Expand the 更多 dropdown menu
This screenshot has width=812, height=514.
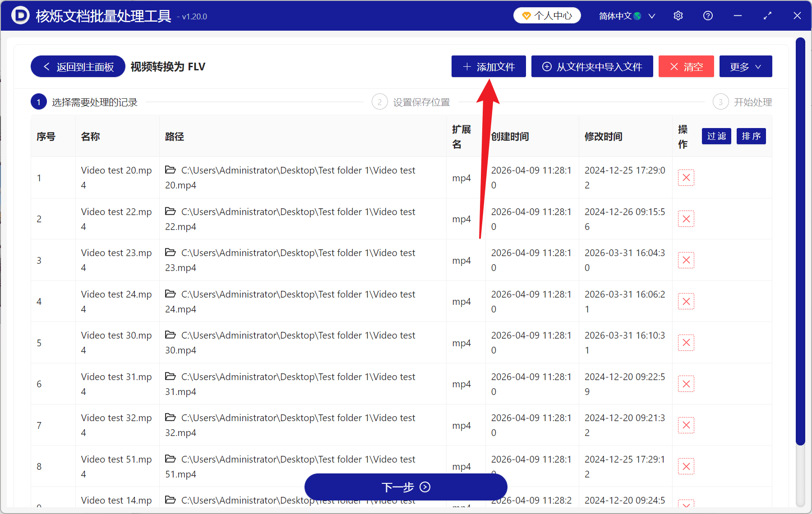click(x=745, y=67)
